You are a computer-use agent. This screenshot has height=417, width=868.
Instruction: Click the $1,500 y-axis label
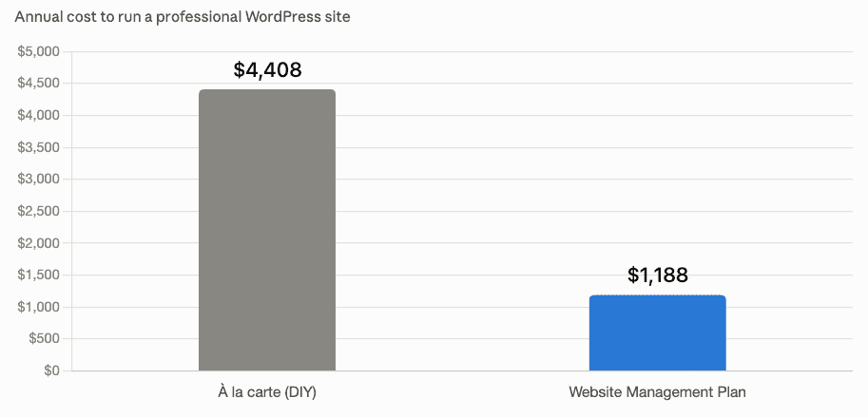38,275
